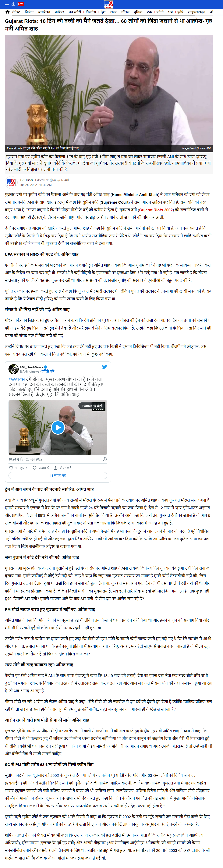The width and height of the screenshot is (223, 868).
Task: Play the embedded ANI video
Action: click(58, 428)
